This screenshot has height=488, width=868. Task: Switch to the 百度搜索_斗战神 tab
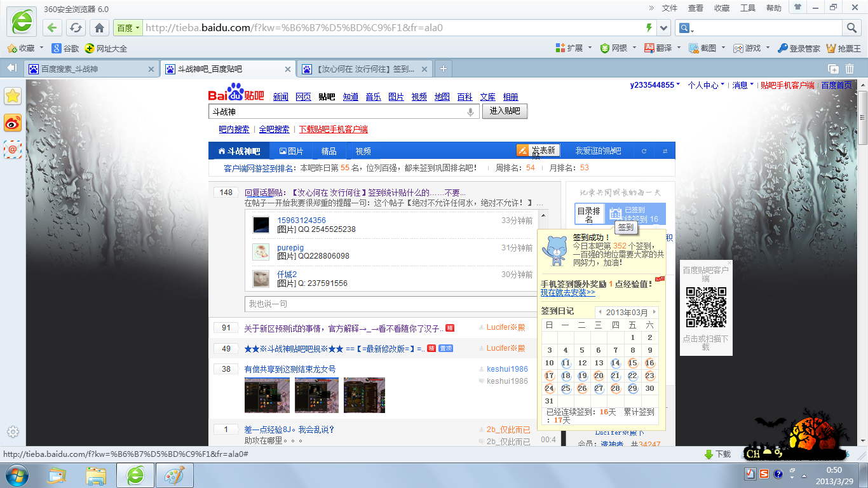coord(92,69)
